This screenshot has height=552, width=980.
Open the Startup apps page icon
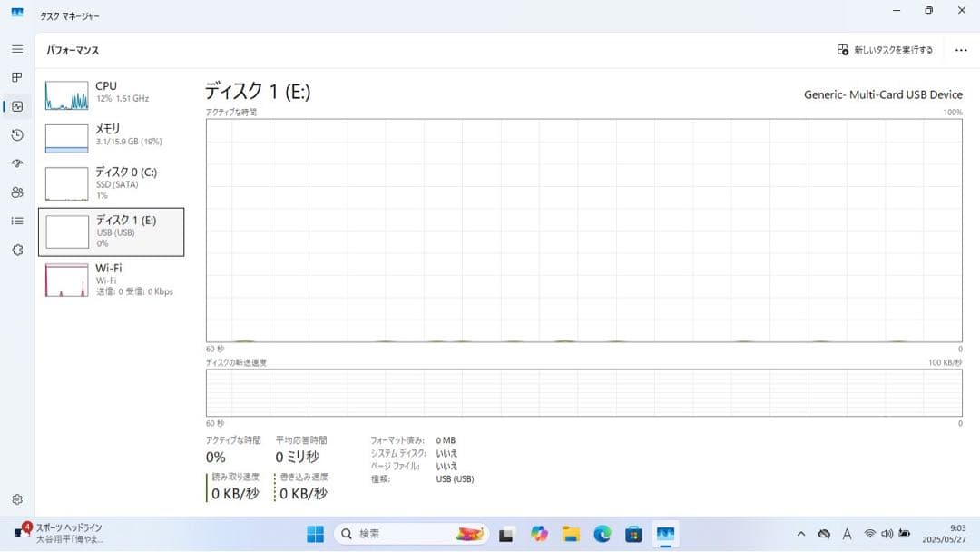(16, 163)
